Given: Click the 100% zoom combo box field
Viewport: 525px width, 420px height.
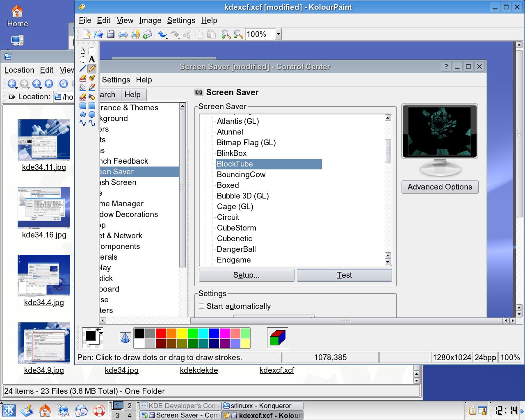Looking at the screenshot, I should click(260, 34).
